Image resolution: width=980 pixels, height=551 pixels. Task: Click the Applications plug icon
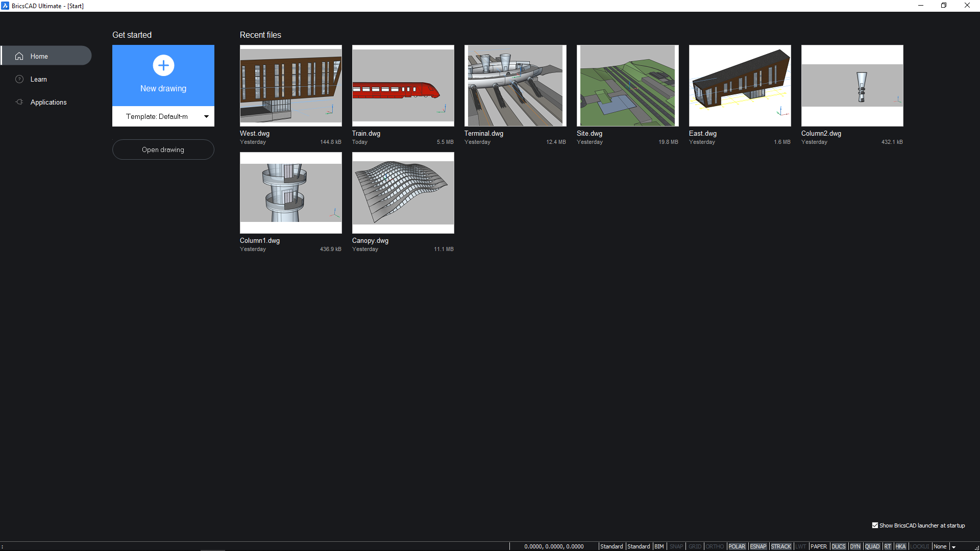[19, 102]
